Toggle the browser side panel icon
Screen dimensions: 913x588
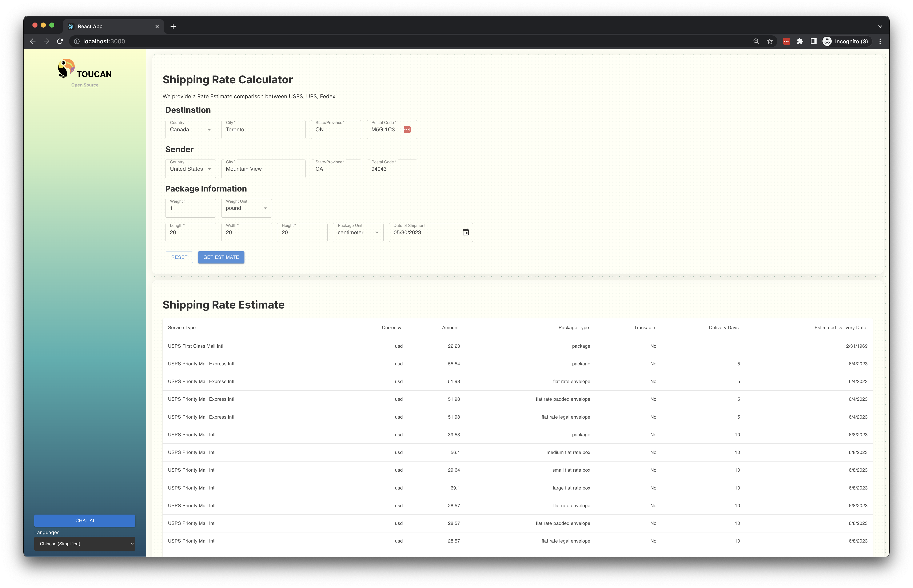(x=813, y=41)
